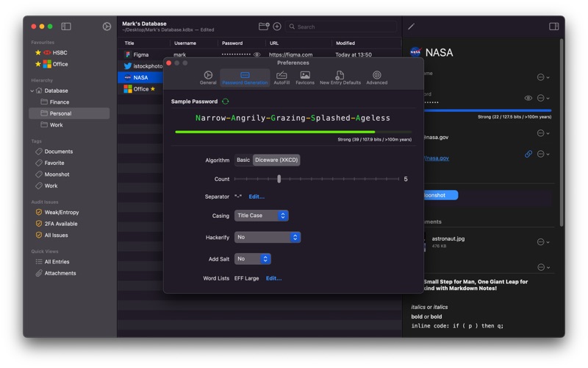The width and height of the screenshot is (588, 368).
Task: Edit NASA entry with pencil icon
Action: (412, 26)
